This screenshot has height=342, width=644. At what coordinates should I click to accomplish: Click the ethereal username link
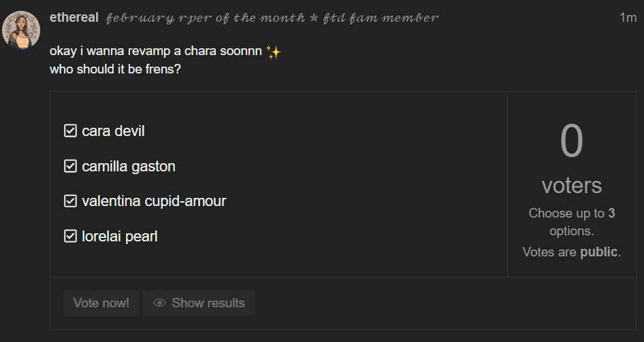(x=74, y=18)
